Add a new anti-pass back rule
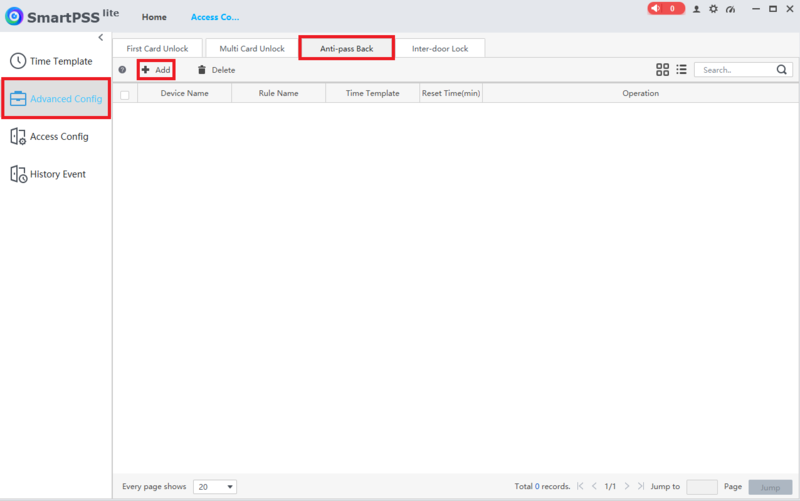Image resolution: width=800 pixels, height=501 pixels. point(156,70)
